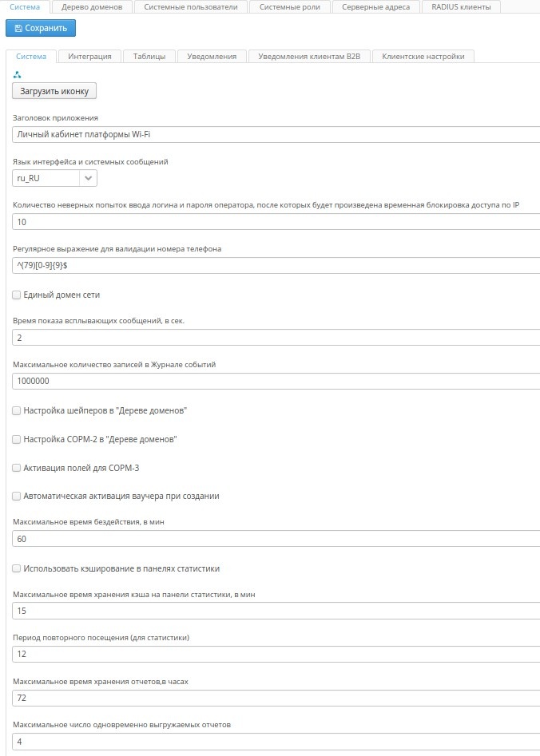This screenshot has width=540, height=756.
Task: Click the Сохранить button
Action: pos(41,28)
